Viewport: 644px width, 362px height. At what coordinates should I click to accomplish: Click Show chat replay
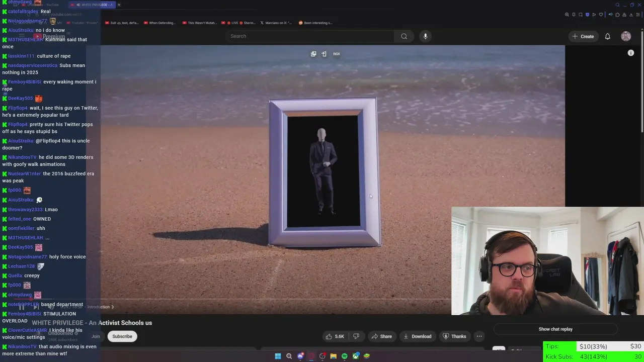click(x=555, y=329)
